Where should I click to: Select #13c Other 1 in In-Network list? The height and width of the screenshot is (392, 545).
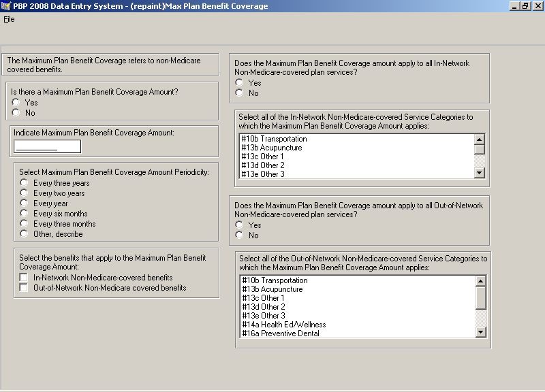pos(357,157)
